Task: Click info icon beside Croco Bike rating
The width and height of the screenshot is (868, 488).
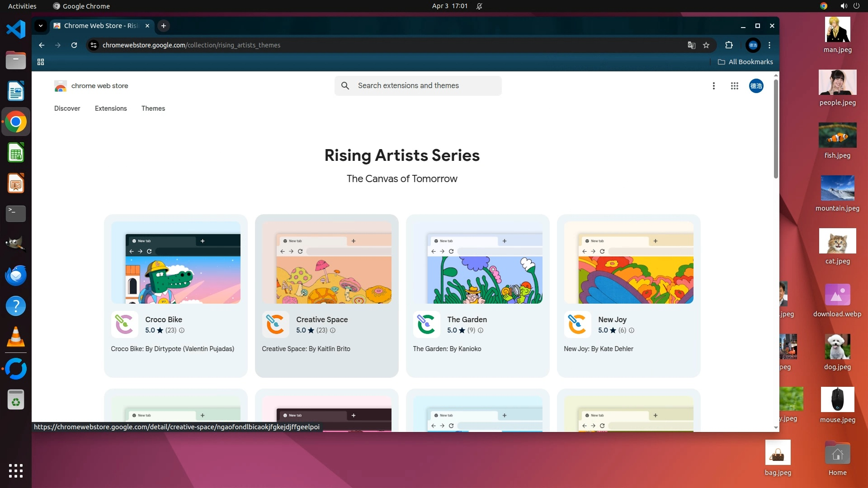Action: coord(182,330)
